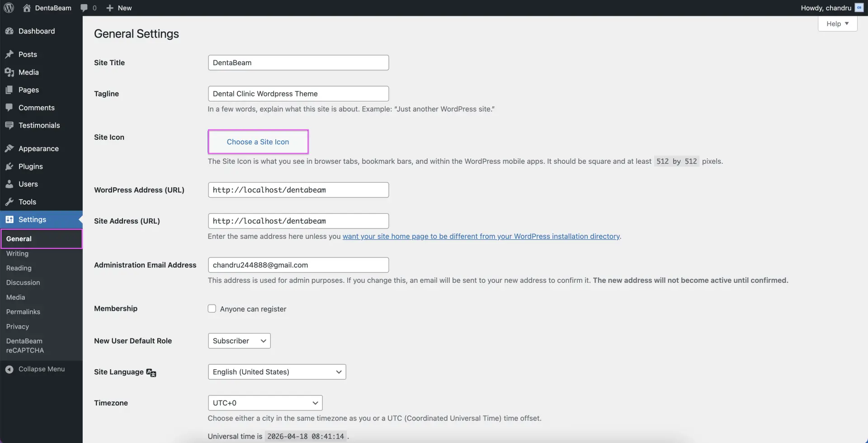
Task: Click the 512 by 512 code text
Action: [676, 161]
